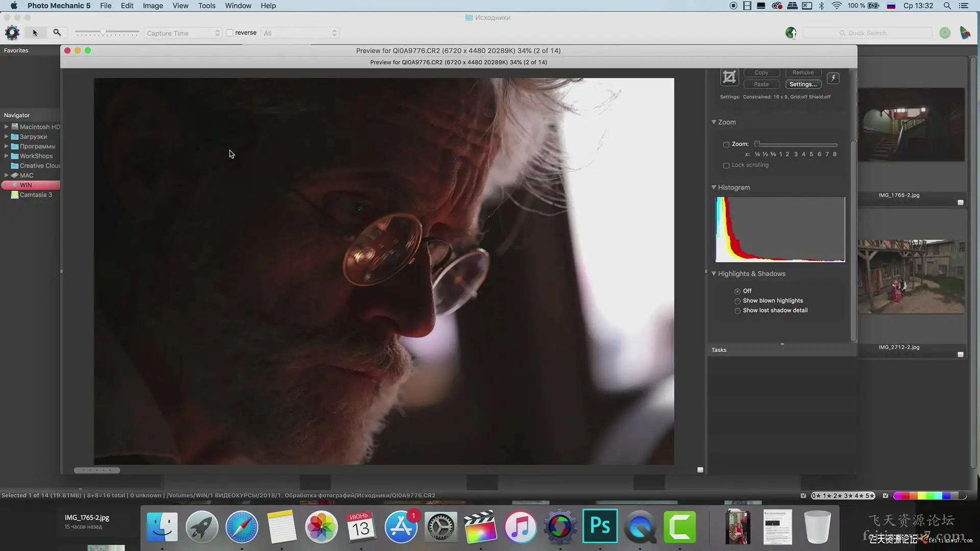
Task: Select the arrow pointer tool
Action: point(35,33)
